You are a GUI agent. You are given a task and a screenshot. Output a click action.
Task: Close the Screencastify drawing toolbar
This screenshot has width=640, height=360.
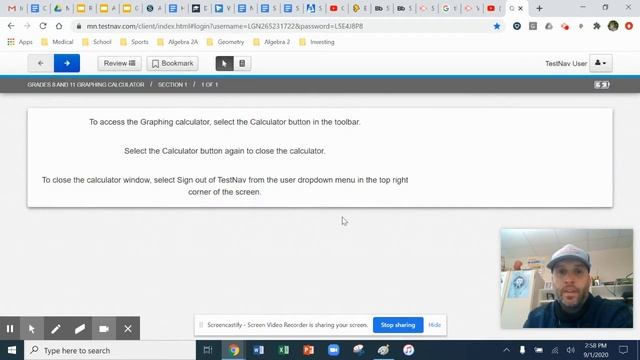pos(128,329)
